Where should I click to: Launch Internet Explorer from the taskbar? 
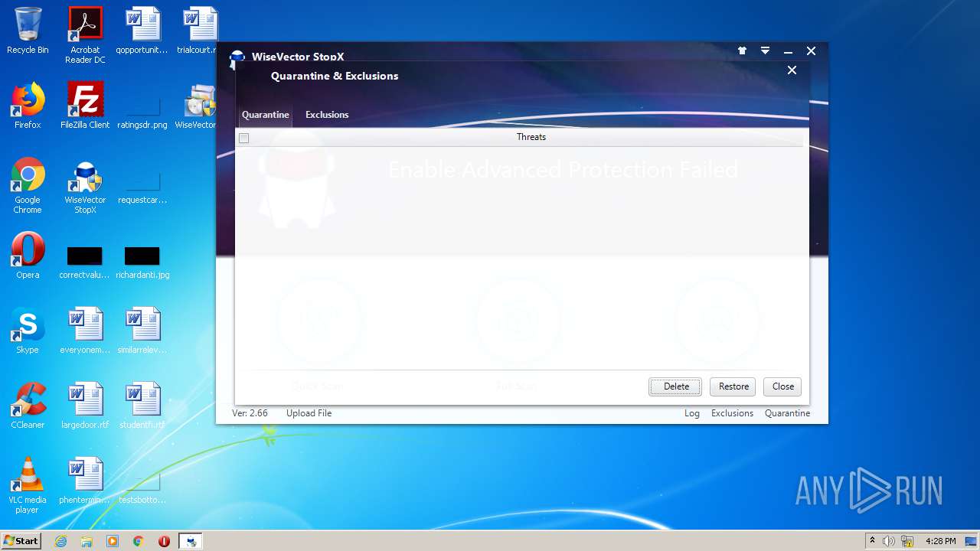pos(61,541)
